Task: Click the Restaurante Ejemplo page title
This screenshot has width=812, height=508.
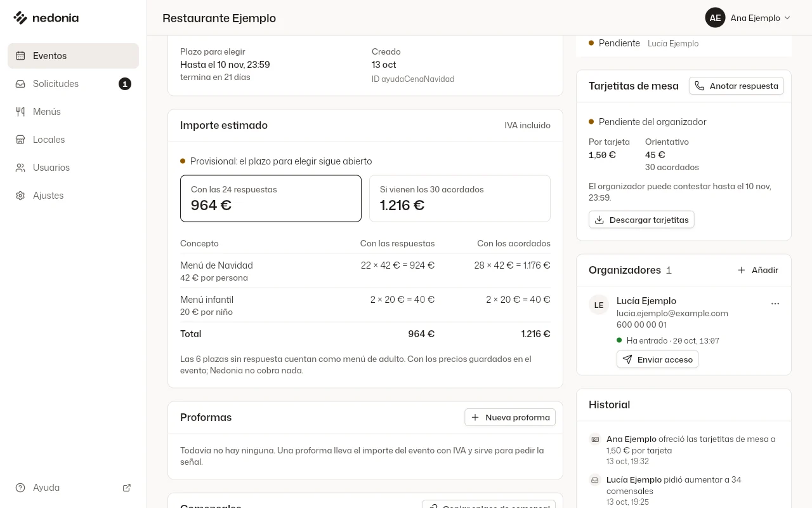Action: click(219, 18)
